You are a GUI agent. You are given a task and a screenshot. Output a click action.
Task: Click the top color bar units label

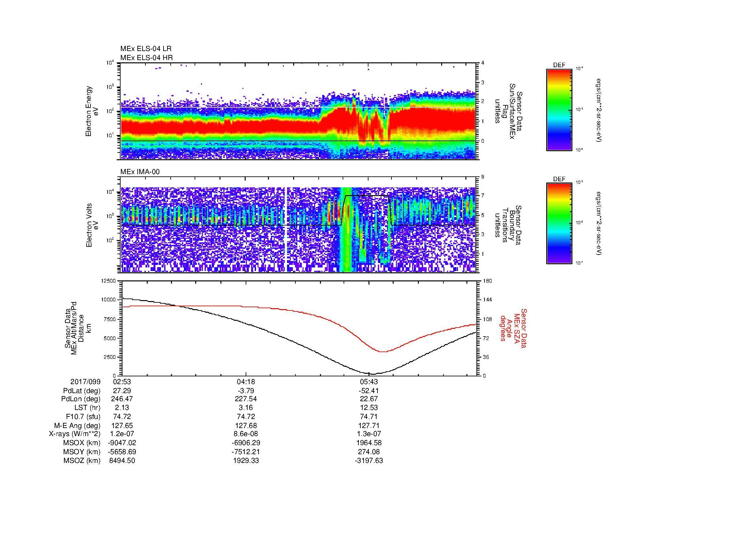(x=599, y=110)
